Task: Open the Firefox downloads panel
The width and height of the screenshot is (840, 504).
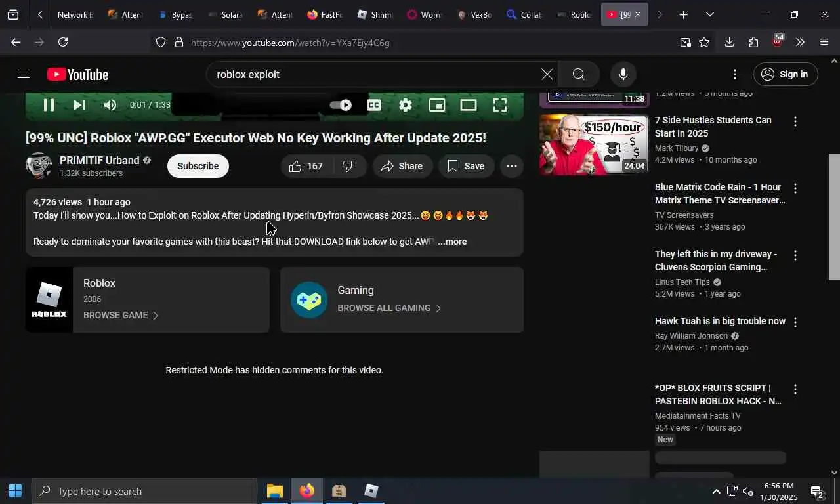Action: 729,42
